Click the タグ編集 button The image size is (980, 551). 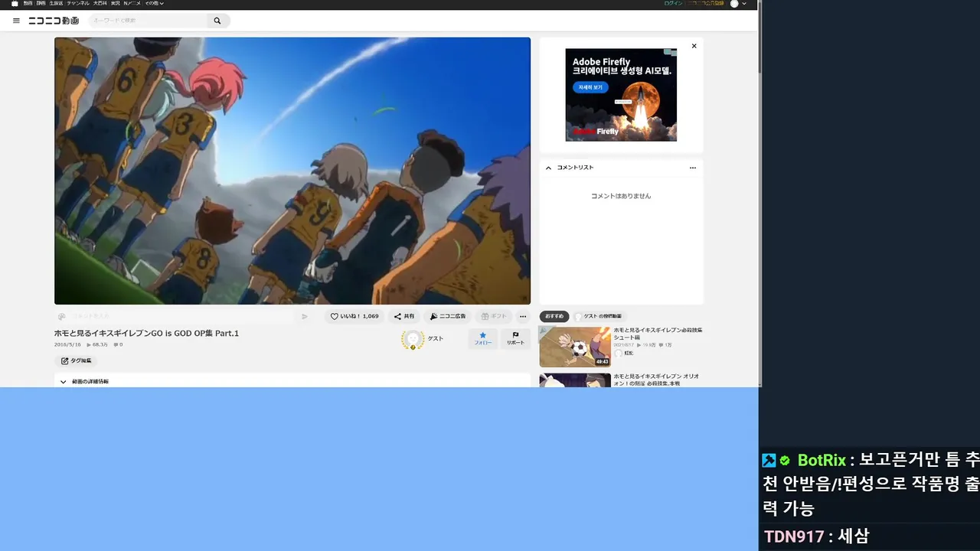coord(76,360)
